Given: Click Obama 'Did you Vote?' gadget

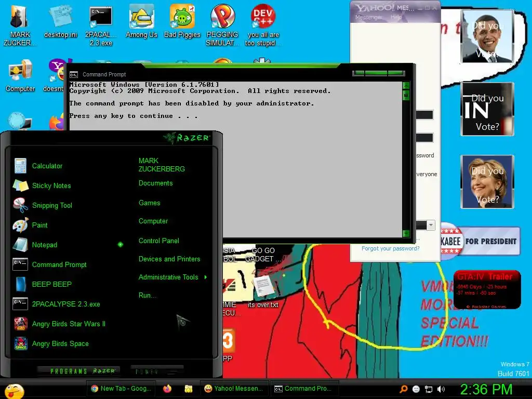Looking at the screenshot, I should 487,37.
